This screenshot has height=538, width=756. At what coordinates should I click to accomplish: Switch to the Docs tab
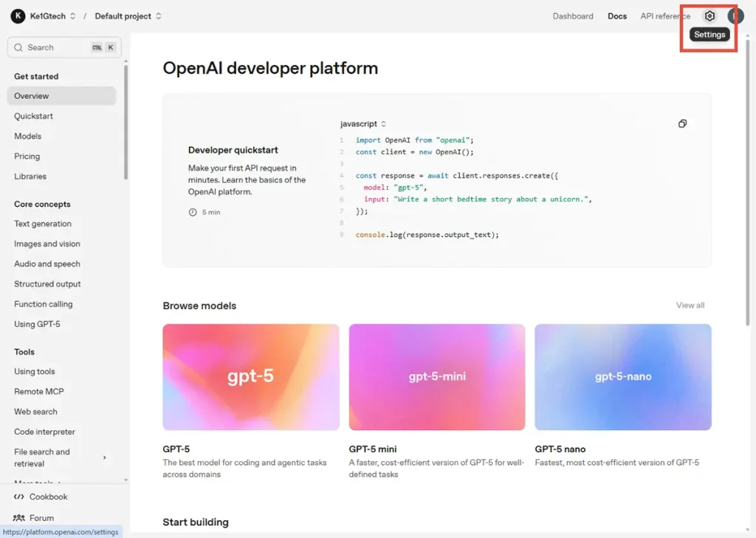616,16
